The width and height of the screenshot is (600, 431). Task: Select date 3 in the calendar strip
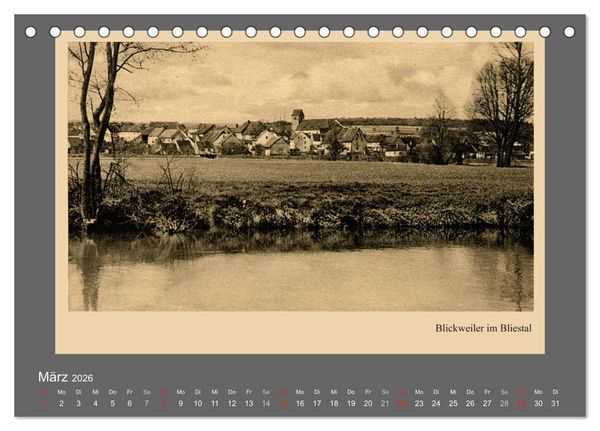pos(78,403)
